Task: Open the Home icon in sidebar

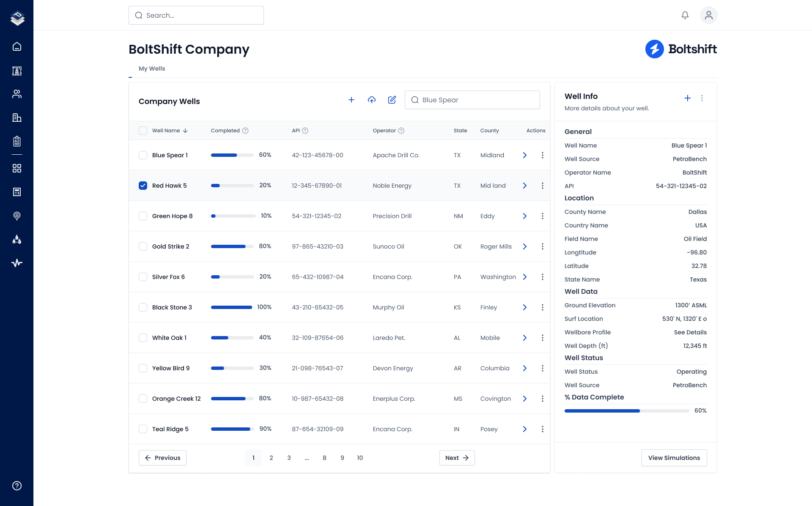Action: 17,46
